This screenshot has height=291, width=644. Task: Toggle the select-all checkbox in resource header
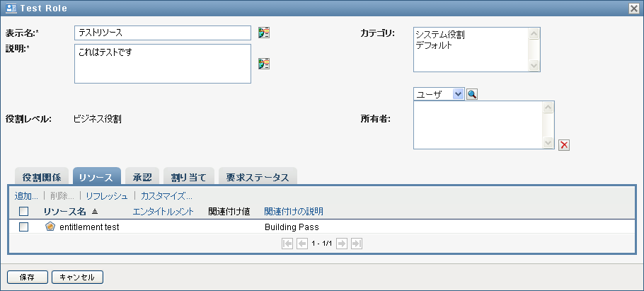(23, 211)
